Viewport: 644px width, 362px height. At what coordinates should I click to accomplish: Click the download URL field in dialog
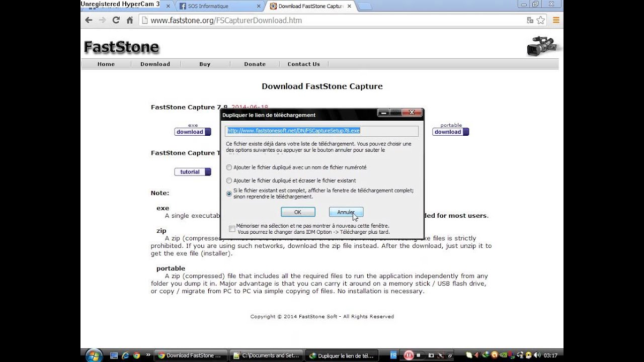tap(321, 131)
